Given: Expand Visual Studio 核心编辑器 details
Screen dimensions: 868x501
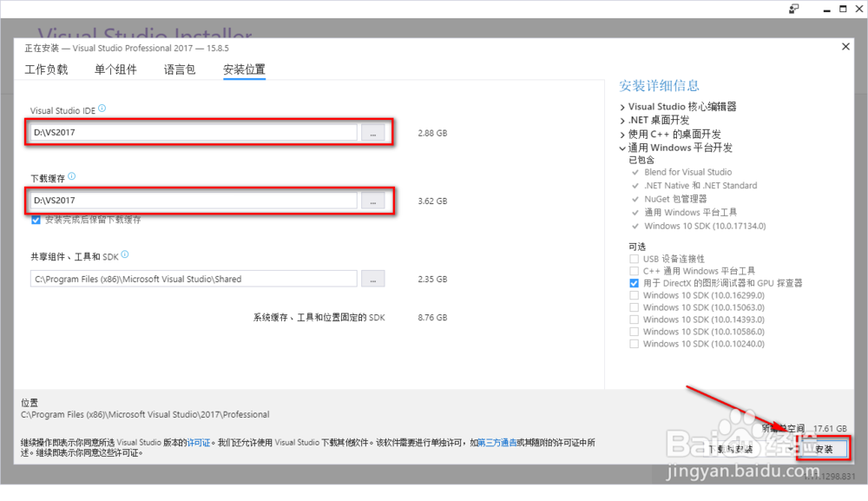Looking at the screenshot, I should (622, 108).
